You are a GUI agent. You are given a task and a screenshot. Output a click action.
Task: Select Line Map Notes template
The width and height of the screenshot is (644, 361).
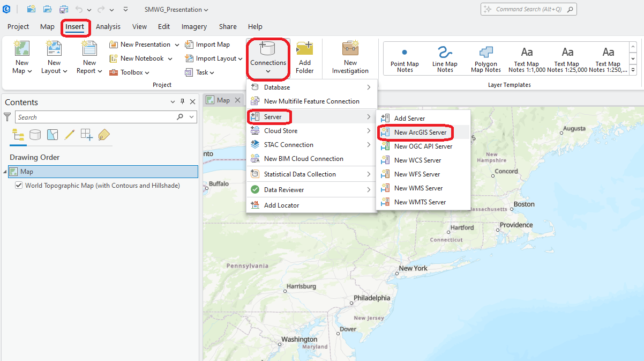point(445,59)
